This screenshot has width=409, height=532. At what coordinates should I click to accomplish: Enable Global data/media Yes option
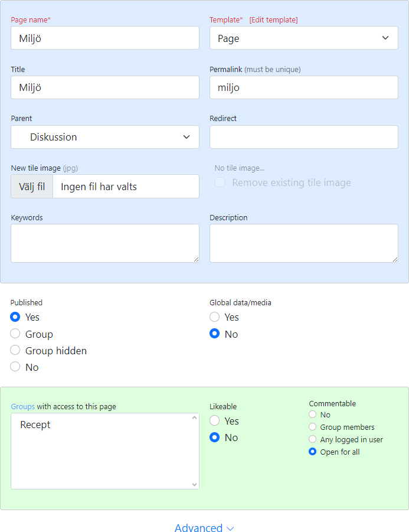(x=215, y=318)
